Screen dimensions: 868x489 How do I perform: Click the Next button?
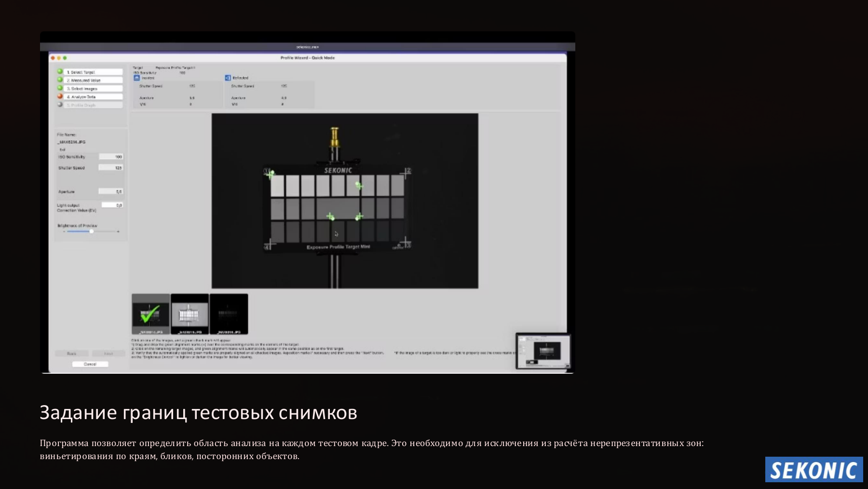(x=108, y=353)
